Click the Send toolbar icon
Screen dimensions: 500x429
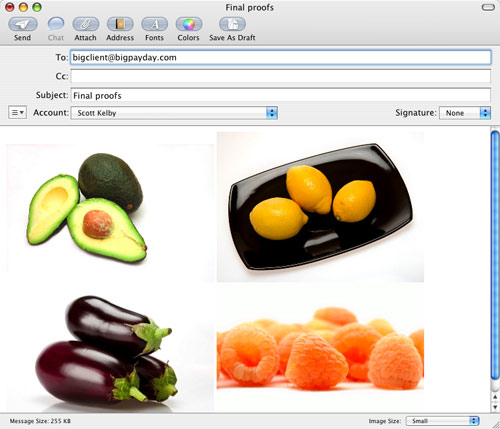point(23,24)
